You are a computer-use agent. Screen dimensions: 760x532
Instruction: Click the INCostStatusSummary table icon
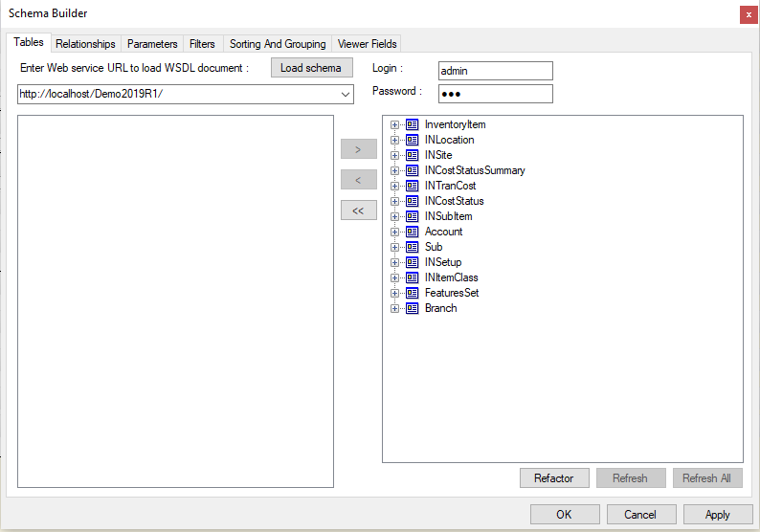click(413, 170)
